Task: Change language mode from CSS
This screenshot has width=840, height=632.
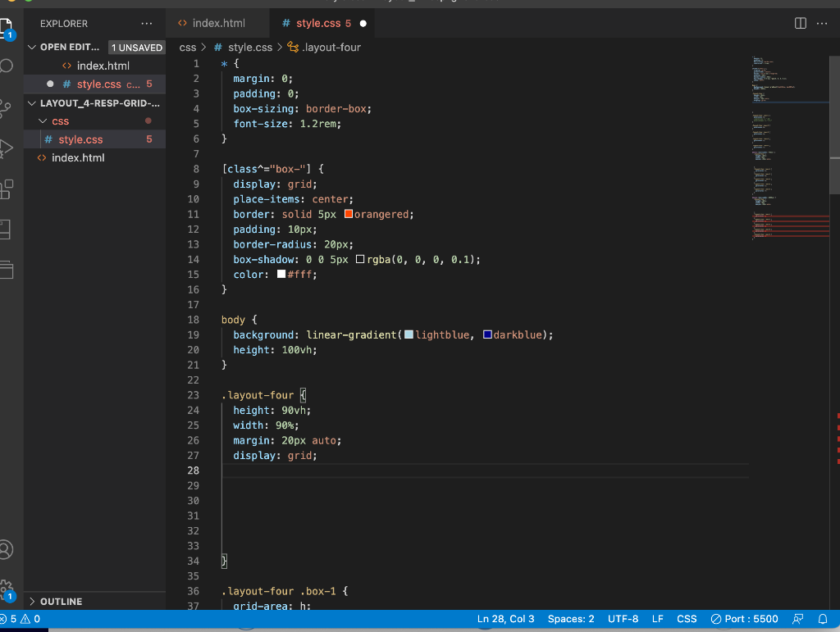Action: tap(687, 619)
